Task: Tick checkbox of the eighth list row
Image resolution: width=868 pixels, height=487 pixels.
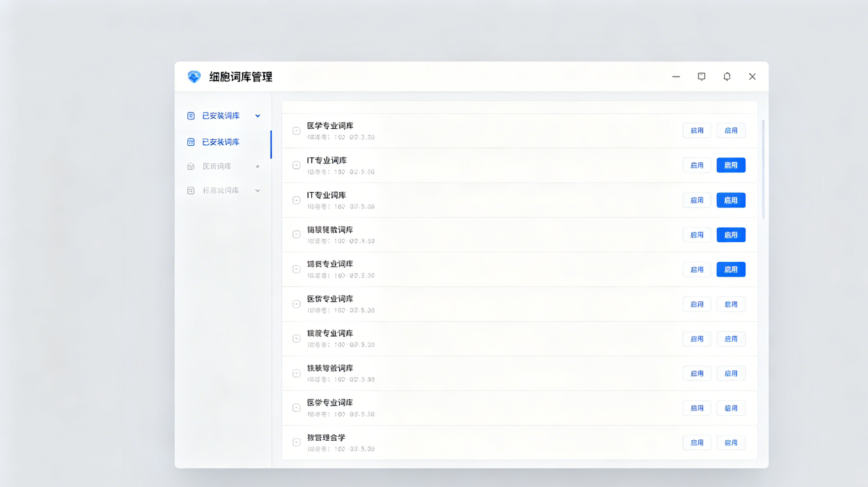Action: [x=296, y=373]
